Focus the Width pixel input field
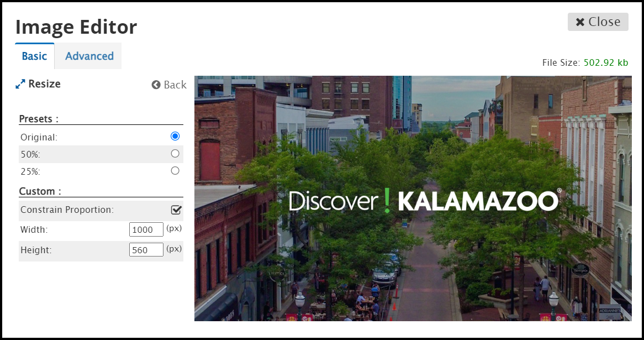The width and height of the screenshot is (644, 340). pyautogui.click(x=146, y=230)
